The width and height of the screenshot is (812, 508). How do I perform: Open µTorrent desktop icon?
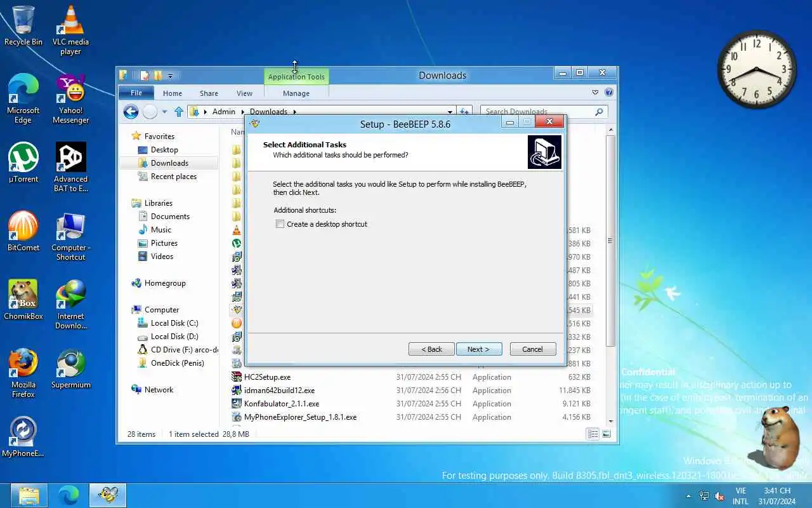[23, 163]
